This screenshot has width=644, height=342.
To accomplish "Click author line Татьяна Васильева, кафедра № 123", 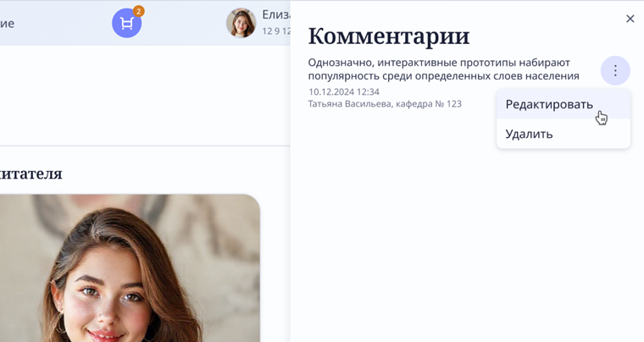I will (385, 104).
